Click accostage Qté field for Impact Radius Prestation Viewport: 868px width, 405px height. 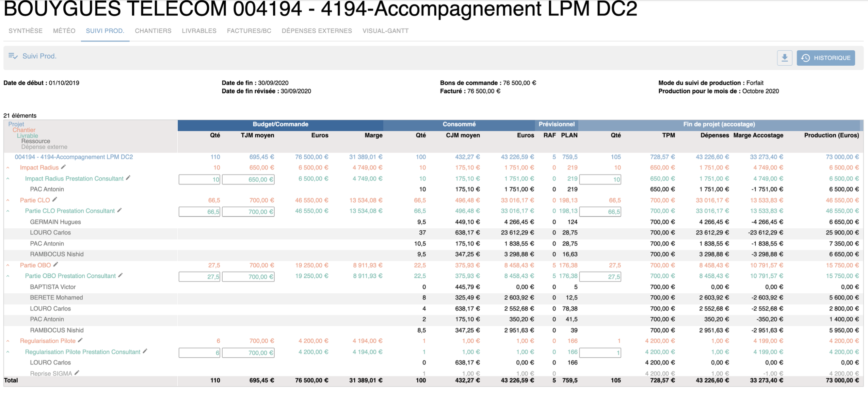[x=600, y=179]
